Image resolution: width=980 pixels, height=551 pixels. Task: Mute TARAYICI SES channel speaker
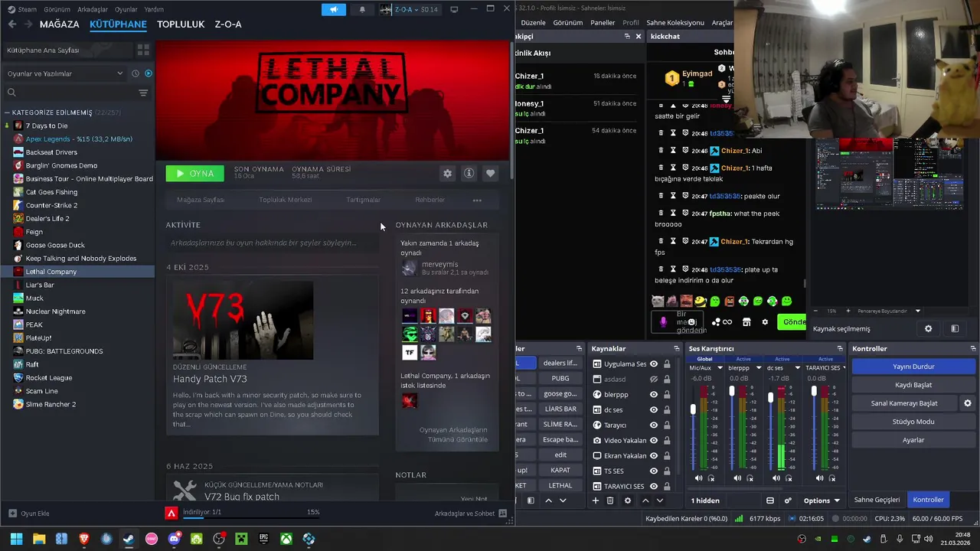pyautogui.click(x=819, y=478)
